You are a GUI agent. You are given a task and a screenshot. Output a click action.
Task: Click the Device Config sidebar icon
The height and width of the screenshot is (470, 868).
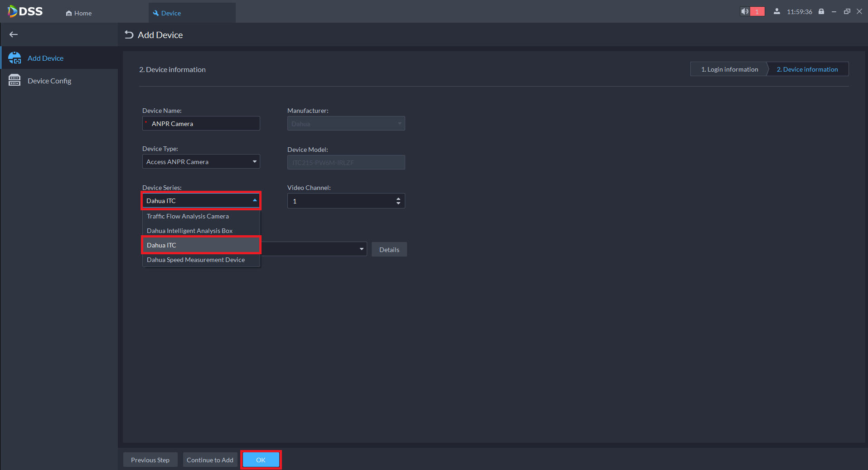coord(15,80)
